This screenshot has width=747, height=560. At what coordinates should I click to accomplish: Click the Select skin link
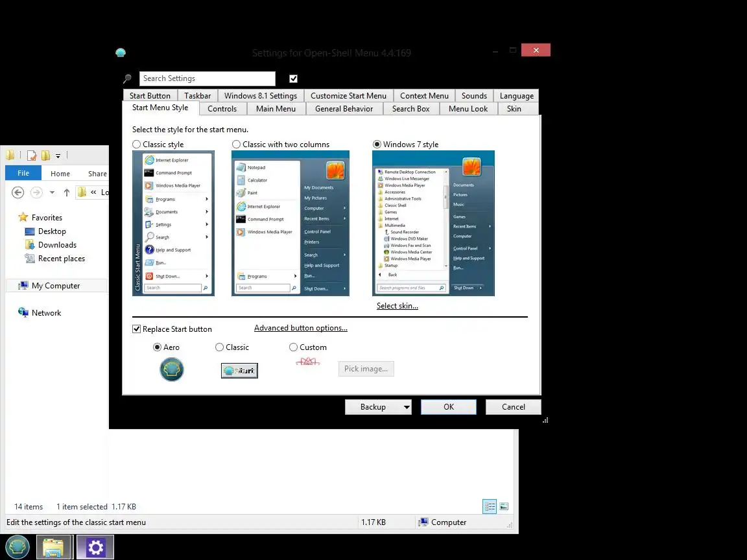click(x=397, y=306)
